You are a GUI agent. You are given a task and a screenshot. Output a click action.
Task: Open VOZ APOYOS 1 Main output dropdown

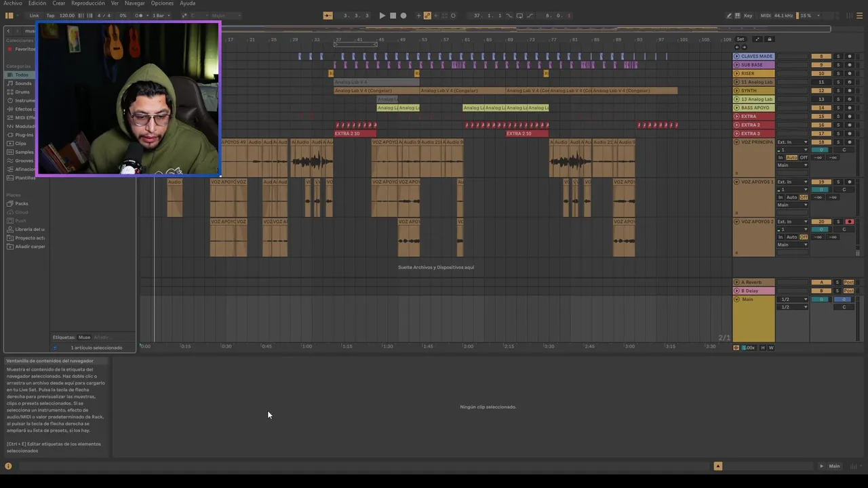(x=792, y=205)
